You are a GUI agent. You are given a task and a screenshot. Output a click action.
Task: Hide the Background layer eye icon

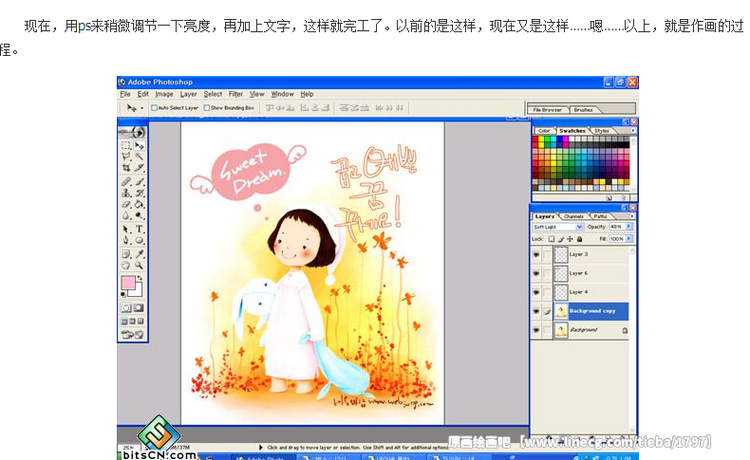click(x=536, y=330)
